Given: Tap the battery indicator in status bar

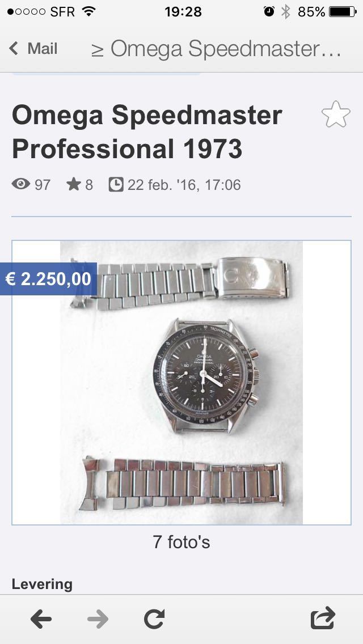Looking at the screenshot, I should [x=343, y=11].
